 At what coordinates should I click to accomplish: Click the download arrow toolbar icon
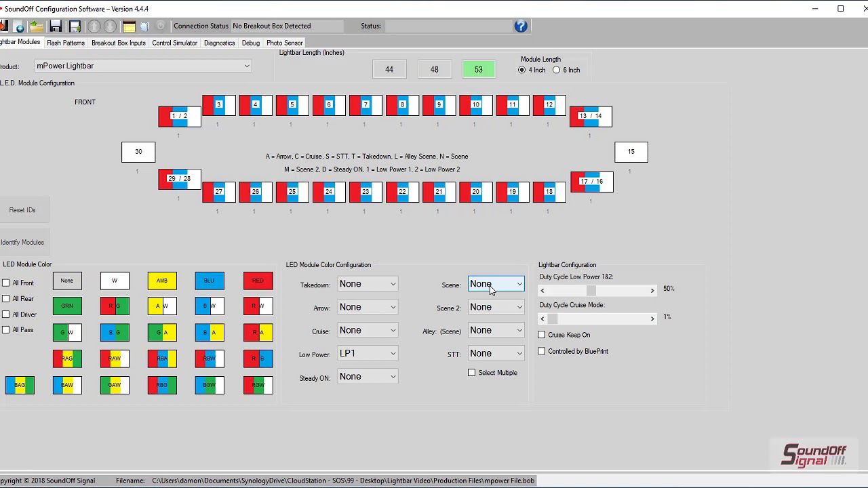[110, 26]
